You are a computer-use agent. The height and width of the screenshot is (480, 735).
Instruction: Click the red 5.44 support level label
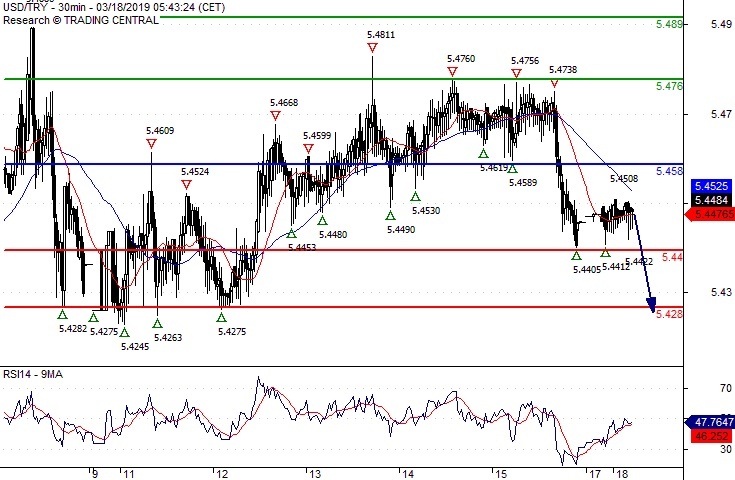point(672,257)
